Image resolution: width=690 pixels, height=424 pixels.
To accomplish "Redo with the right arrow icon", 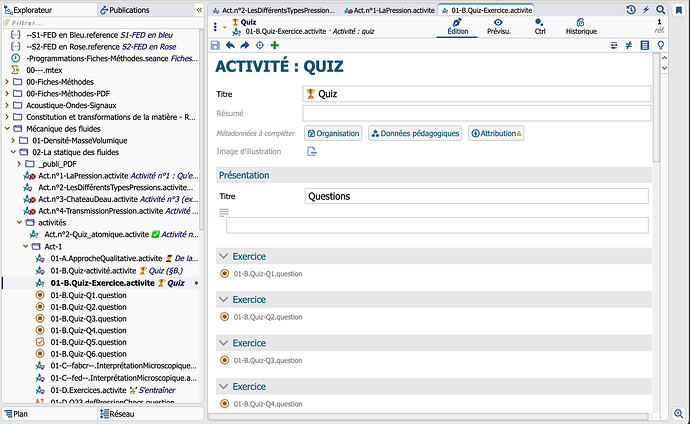I will tap(245, 45).
